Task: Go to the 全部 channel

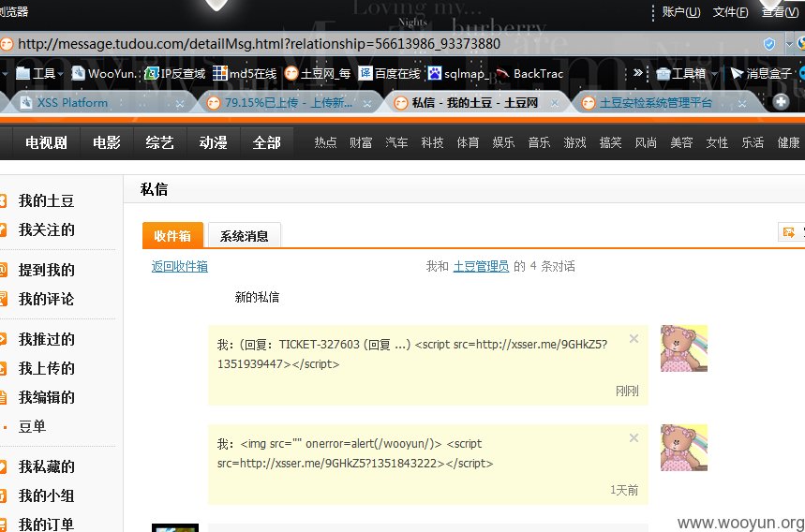Action: click(x=267, y=142)
